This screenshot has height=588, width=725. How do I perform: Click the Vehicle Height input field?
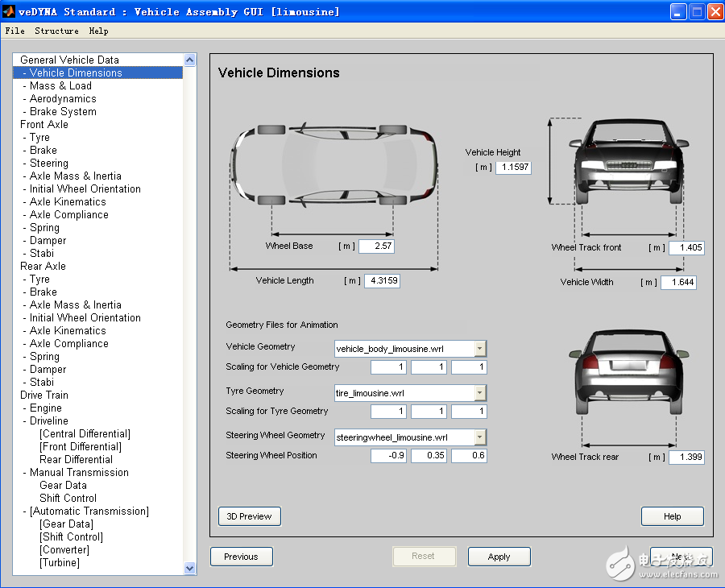point(513,168)
